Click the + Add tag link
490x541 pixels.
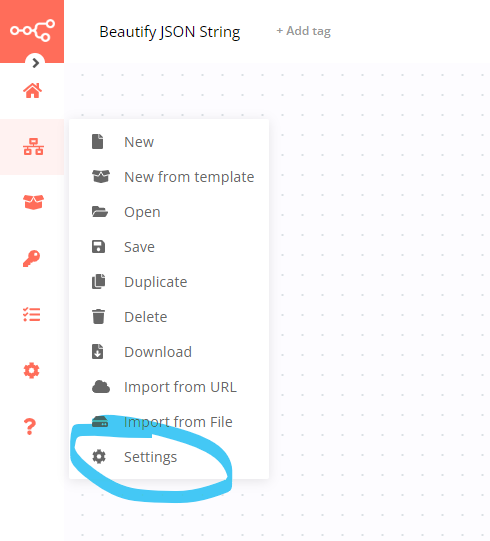pyautogui.click(x=303, y=31)
